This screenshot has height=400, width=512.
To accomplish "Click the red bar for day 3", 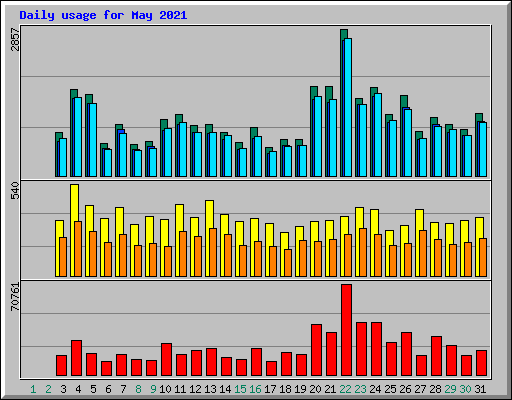I will pyautogui.click(x=61, y=365).
